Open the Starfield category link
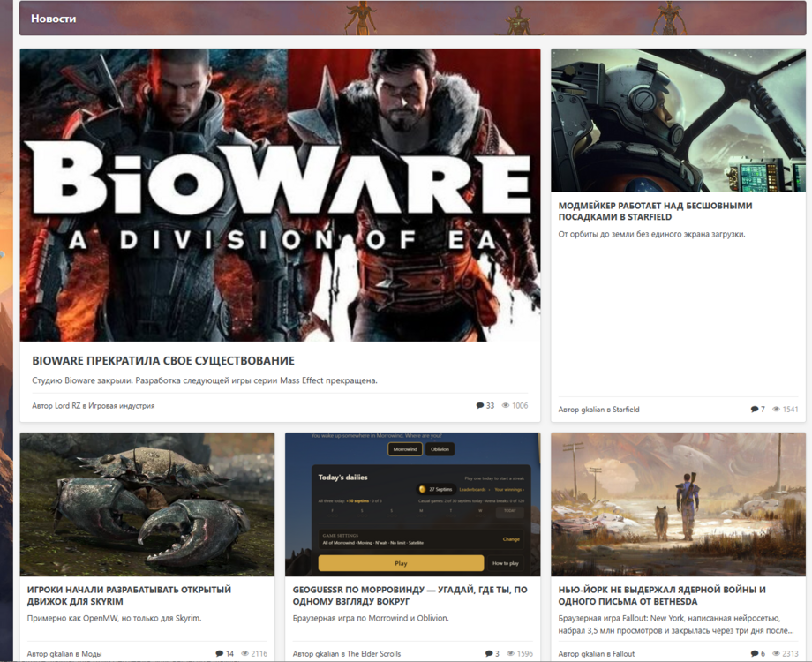 [626, 410]
